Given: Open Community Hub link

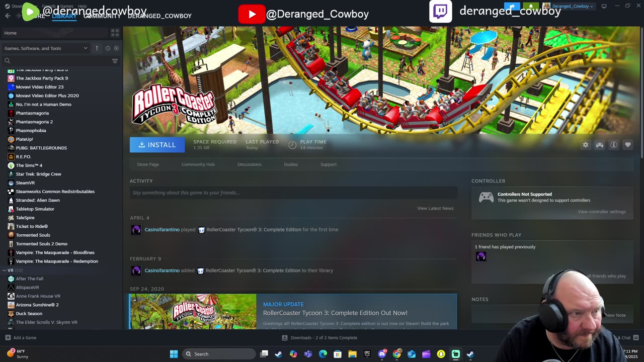Looking at the screenshot, I should [198, 164].
